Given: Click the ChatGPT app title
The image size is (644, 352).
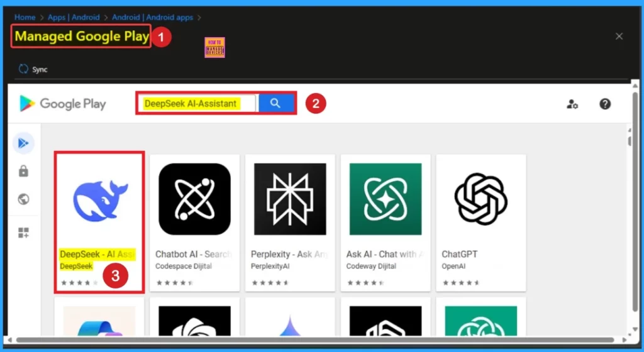Looking at the screenshot, I should (460, 255).
